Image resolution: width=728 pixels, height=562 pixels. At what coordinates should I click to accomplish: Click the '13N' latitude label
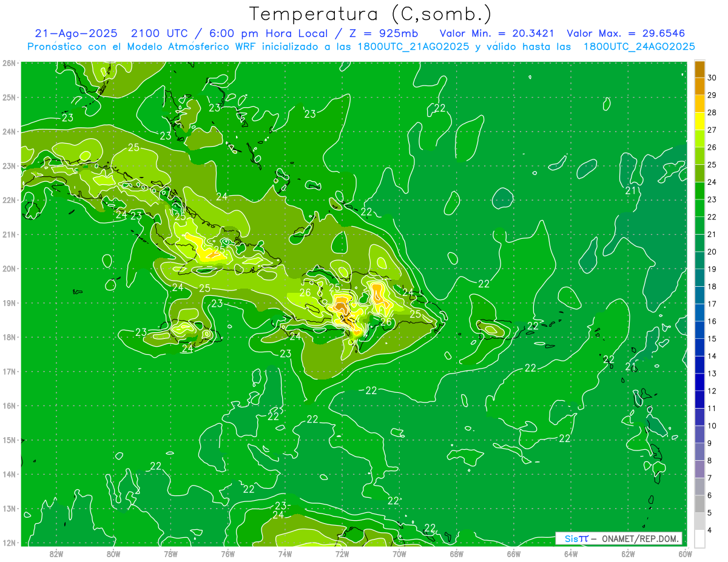(9, 509)
